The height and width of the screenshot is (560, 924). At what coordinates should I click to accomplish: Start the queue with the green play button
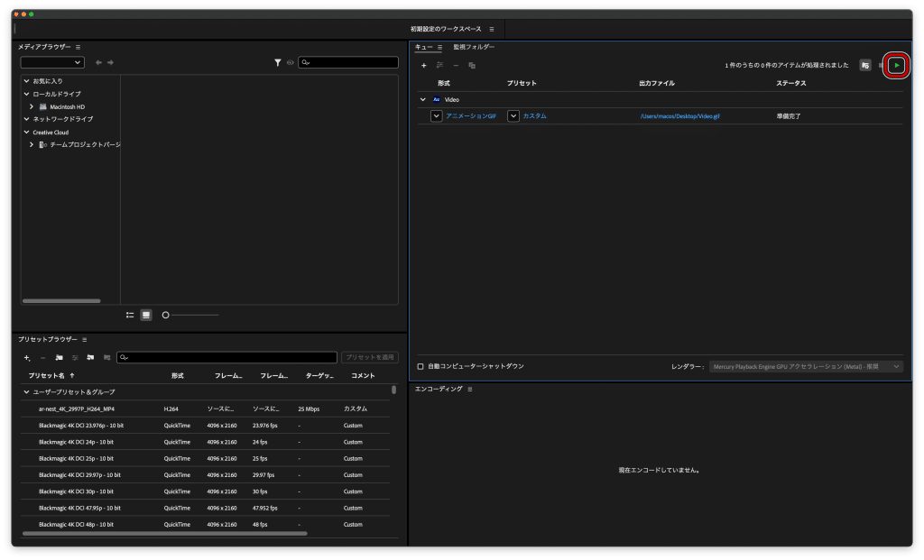(x=896, y=65)
